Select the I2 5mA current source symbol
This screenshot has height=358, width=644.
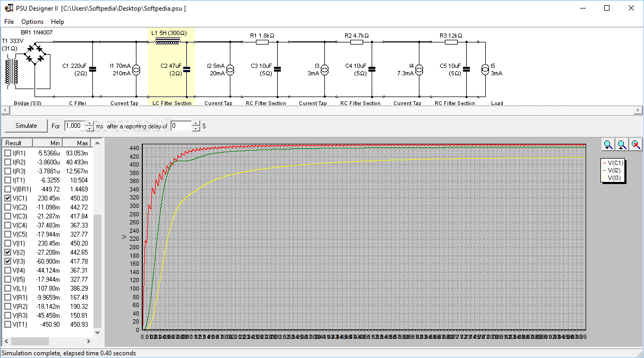point(230,69)
